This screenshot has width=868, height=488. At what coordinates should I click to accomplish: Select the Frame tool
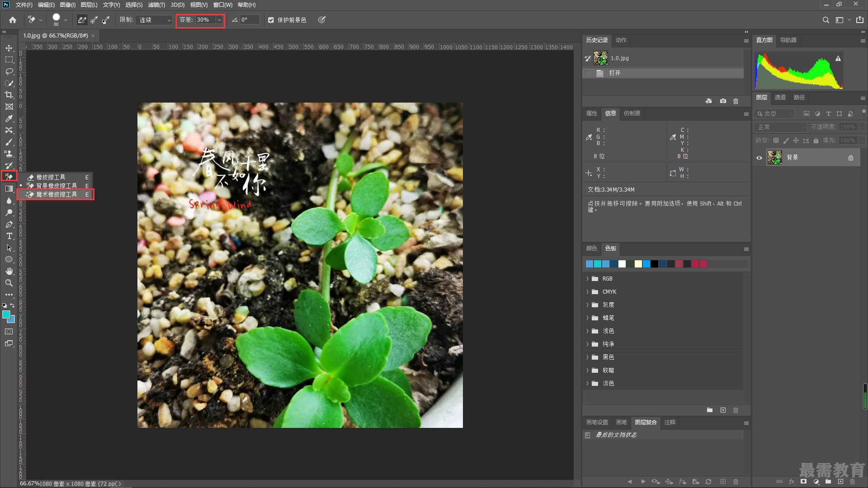(x=9, y=107)
